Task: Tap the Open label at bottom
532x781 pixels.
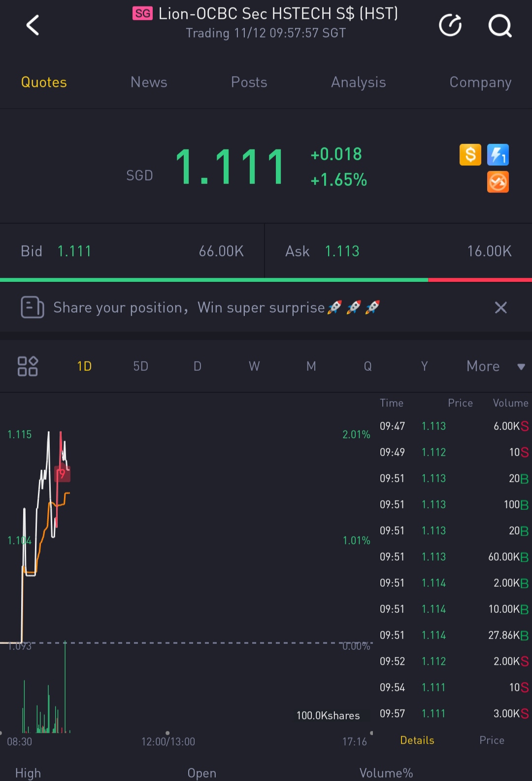Action: pos(202,773)
